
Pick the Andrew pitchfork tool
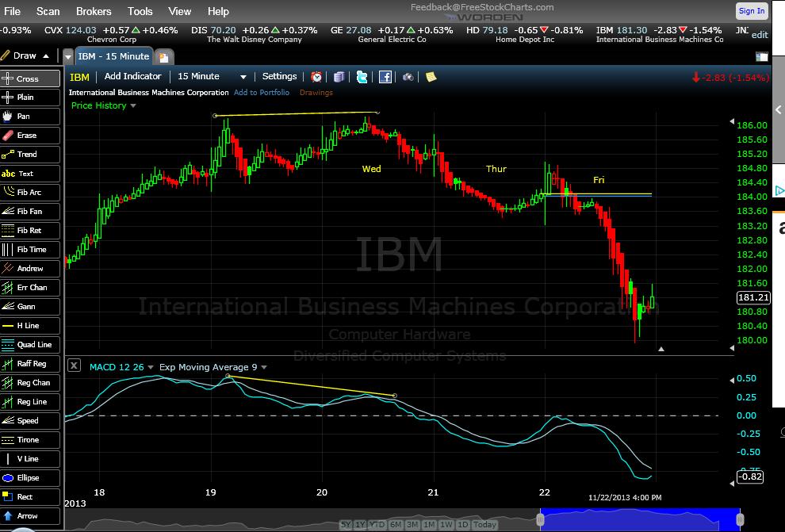pyautogui.click(x=30, y=268)
